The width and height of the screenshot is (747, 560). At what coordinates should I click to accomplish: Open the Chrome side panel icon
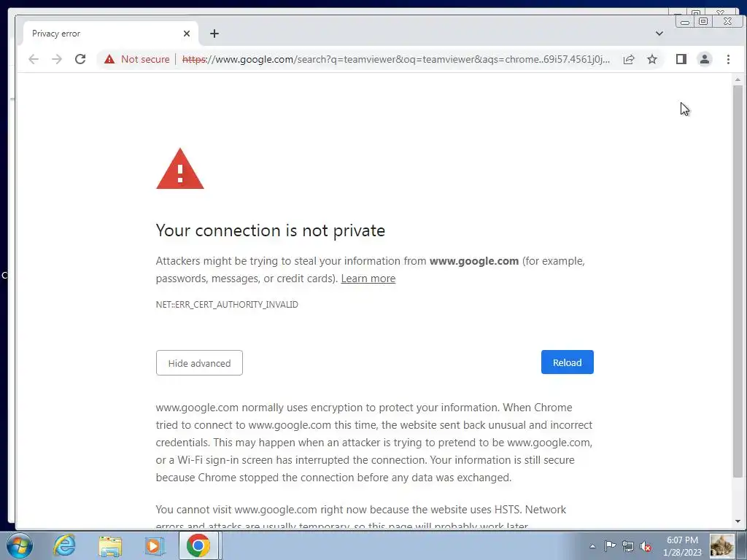681,59
